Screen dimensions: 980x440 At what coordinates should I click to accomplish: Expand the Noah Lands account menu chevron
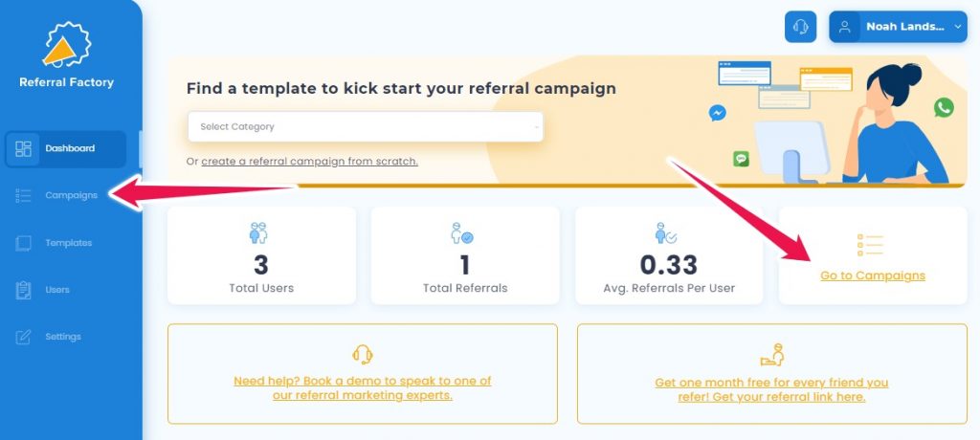click(957, 27)
